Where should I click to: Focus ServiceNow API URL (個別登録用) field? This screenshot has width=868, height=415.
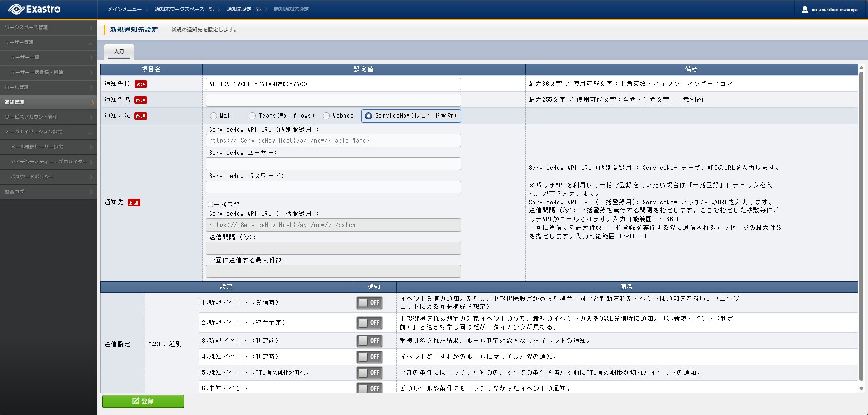(x=334, y=141)
